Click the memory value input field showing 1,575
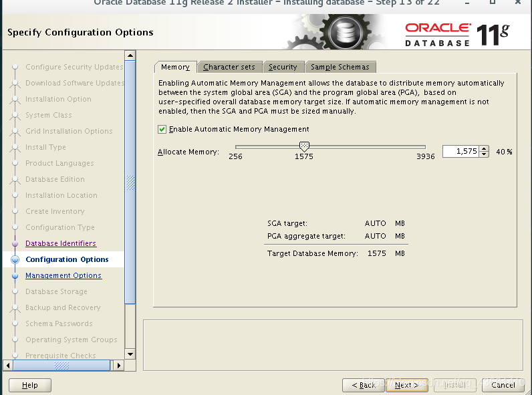The height and width of the screenshot is (395, 532). pyautogui.click(x=460, y=151)
